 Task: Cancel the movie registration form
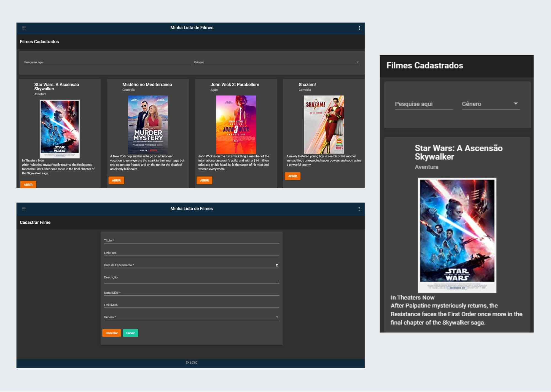(x=111, y=333)
